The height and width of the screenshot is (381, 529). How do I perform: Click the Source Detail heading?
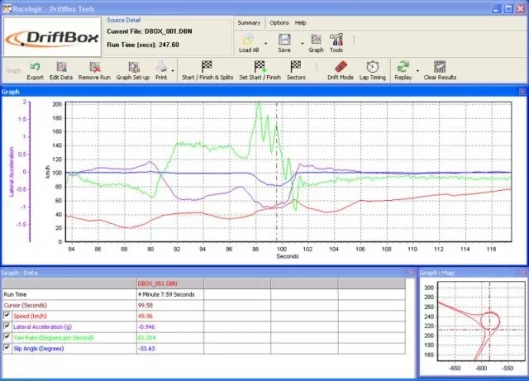tap(123, 20)
